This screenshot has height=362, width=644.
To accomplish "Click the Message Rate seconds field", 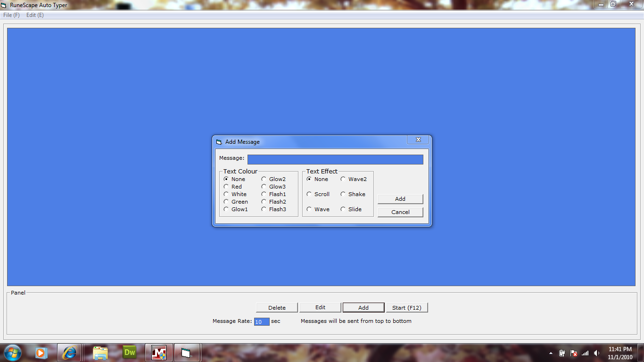I will (x=262, y=322).
